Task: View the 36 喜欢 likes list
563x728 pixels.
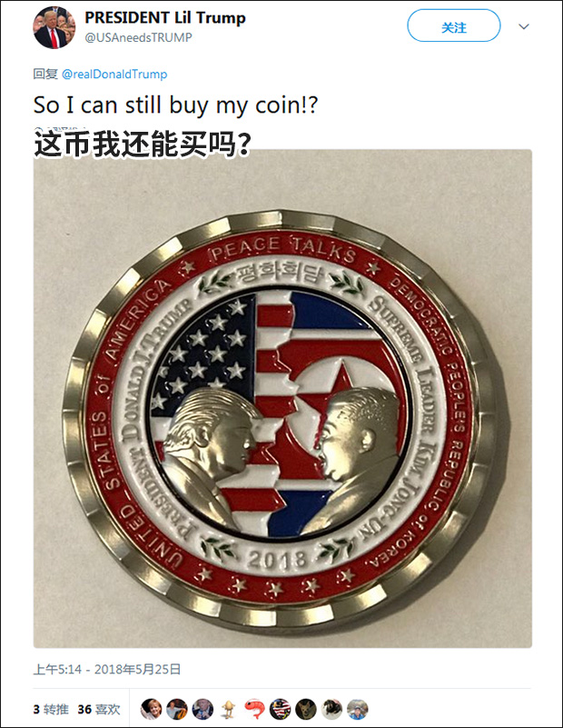Action: [99, 709]
